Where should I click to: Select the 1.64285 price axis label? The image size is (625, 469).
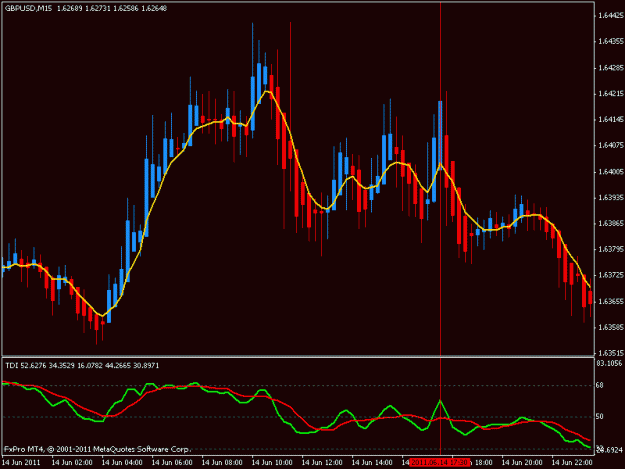(610, 67)
